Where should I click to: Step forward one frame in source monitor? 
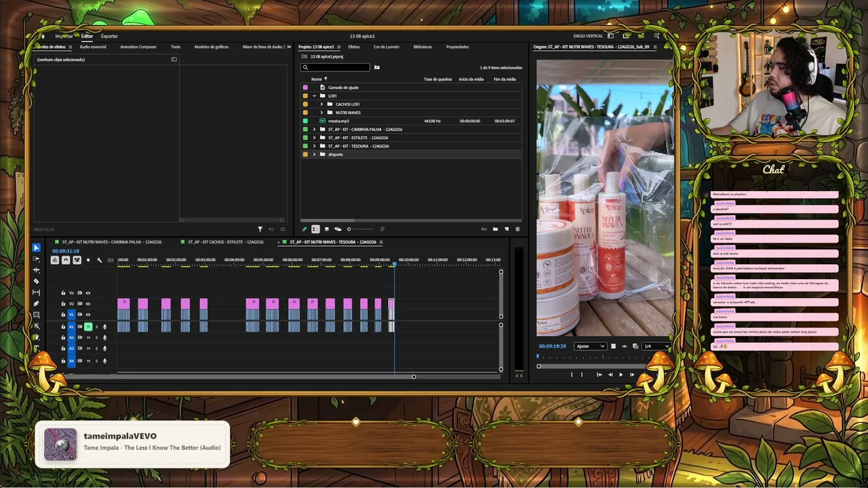pos(631,374)
